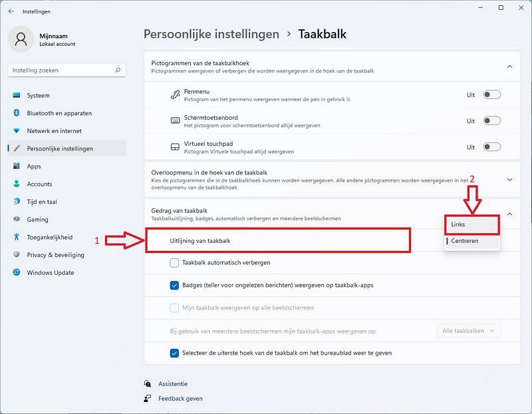This screenshot has width=532, height=414.
Task: Click the back arrow icon beside Instellingen
Action: click(x=11, y=11)
